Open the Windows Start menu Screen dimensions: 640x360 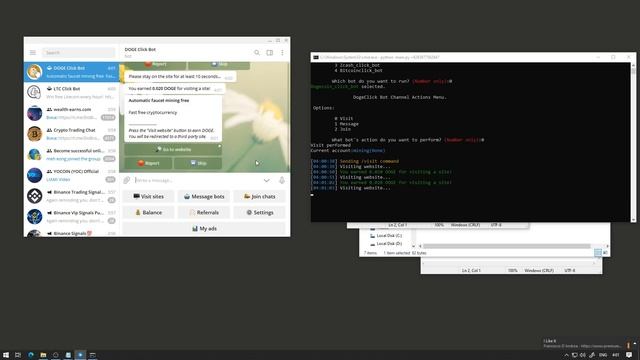(x=6, y=355)
